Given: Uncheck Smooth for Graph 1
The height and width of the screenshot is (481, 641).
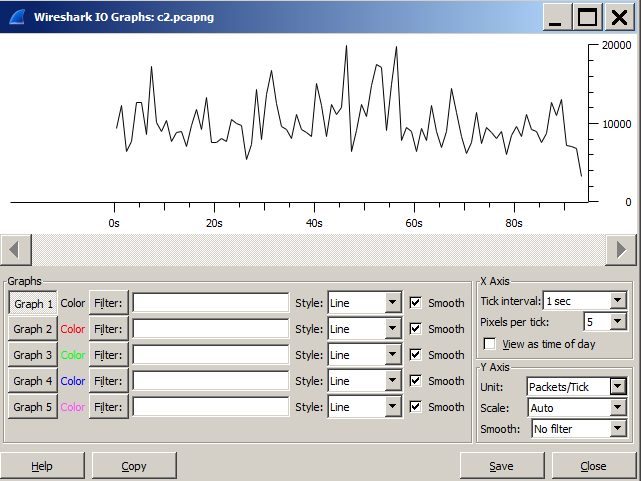Looking at the screenshot, I should (416, 303).
